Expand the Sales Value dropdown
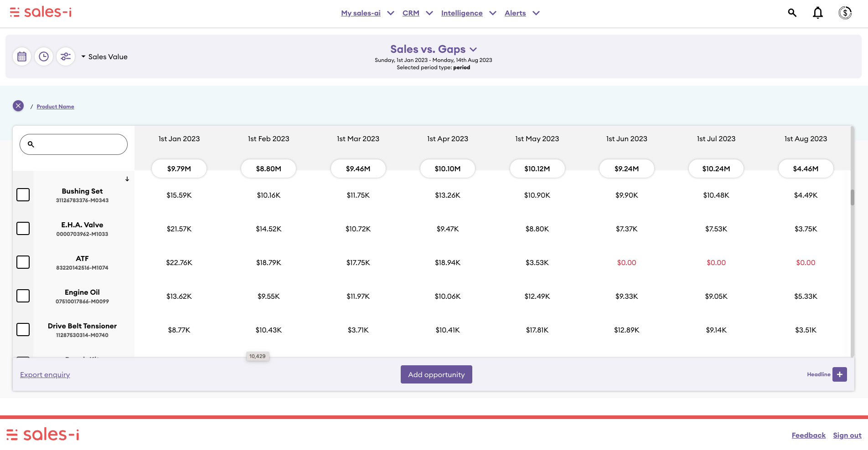This screenshot has height=450, width=868. point(104,56)
